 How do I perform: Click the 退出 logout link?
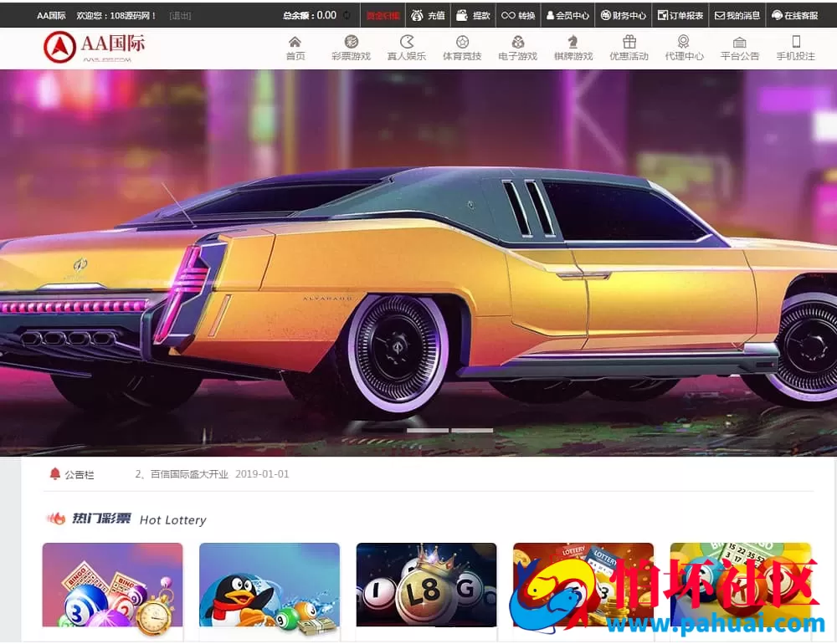click(x=180, y=16)
